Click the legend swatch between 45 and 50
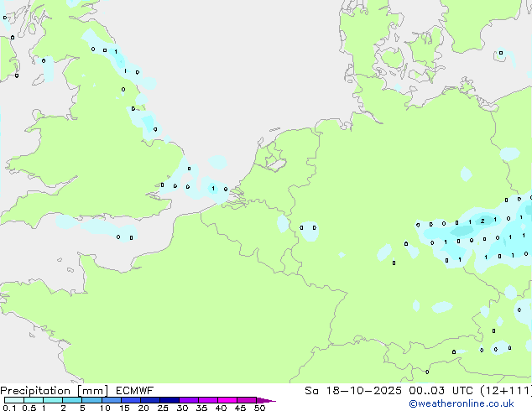 [x=247, y=400]
